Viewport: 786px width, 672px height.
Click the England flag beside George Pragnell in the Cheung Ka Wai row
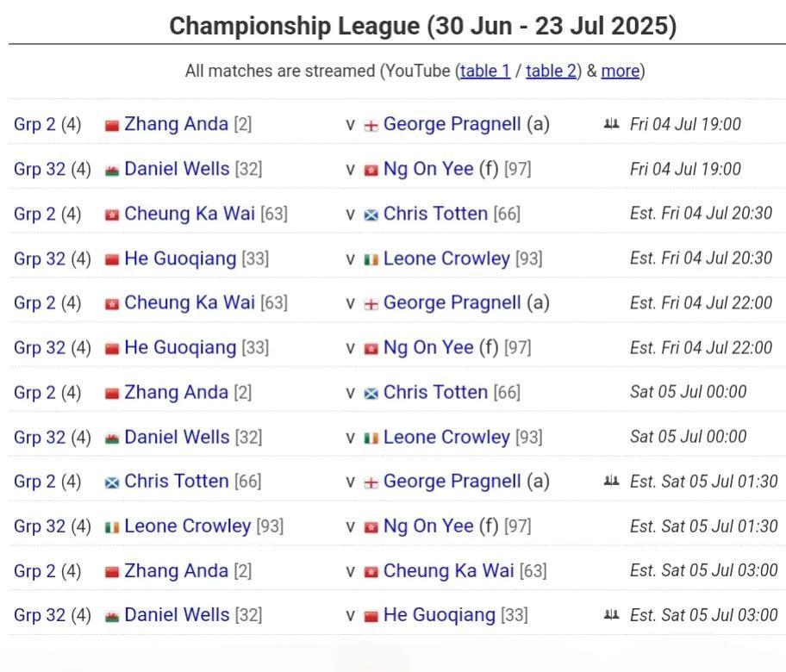click(x=371, y=305)
